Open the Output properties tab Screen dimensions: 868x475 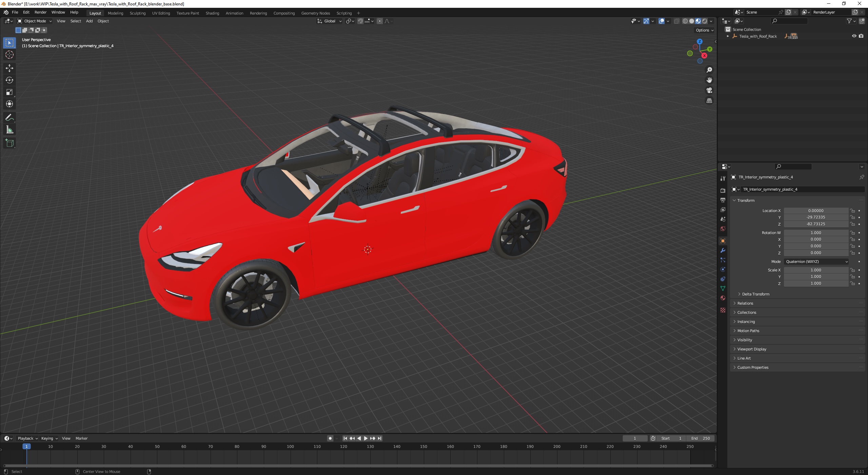[x=723, y=200]
